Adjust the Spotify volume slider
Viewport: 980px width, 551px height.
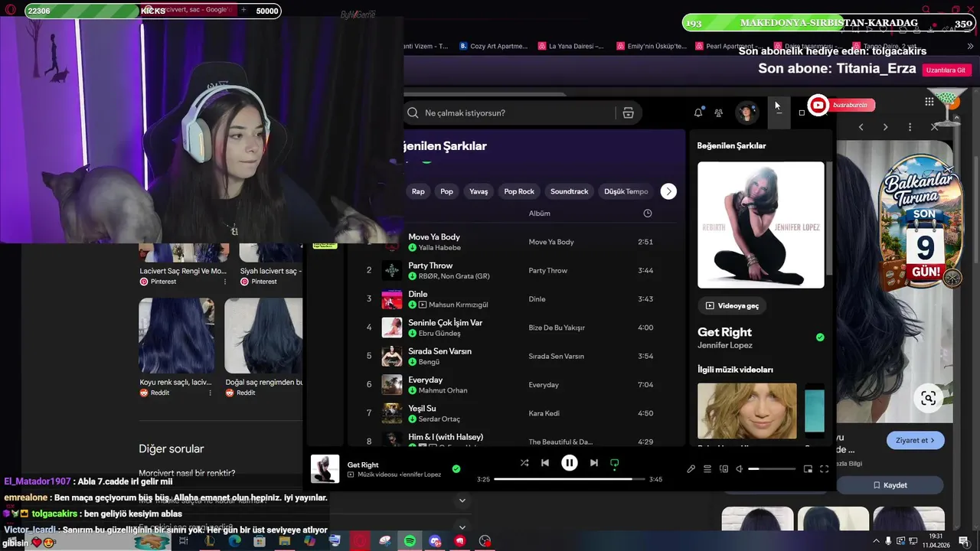[772, 469]
